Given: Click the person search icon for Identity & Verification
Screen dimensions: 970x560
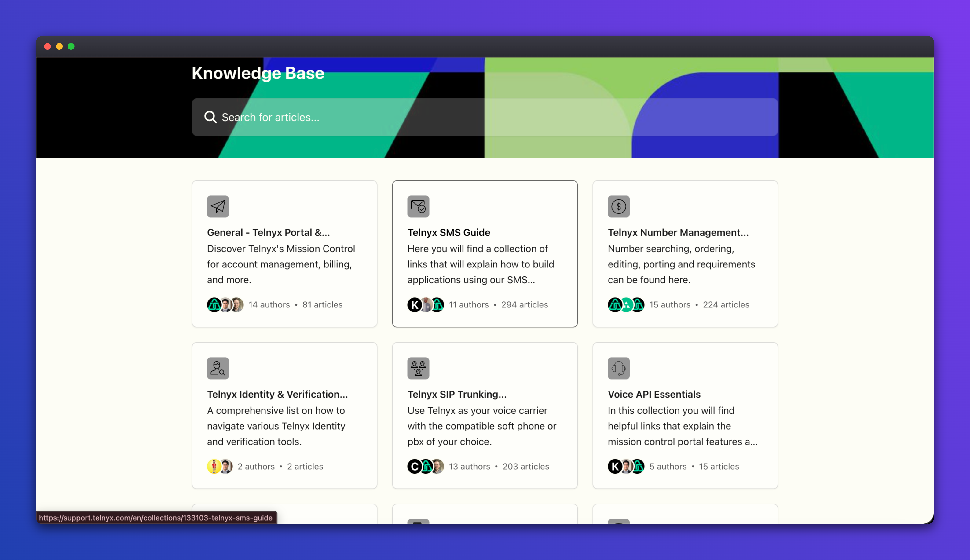Looking at the screenshot, I should (x=218, y=368).
